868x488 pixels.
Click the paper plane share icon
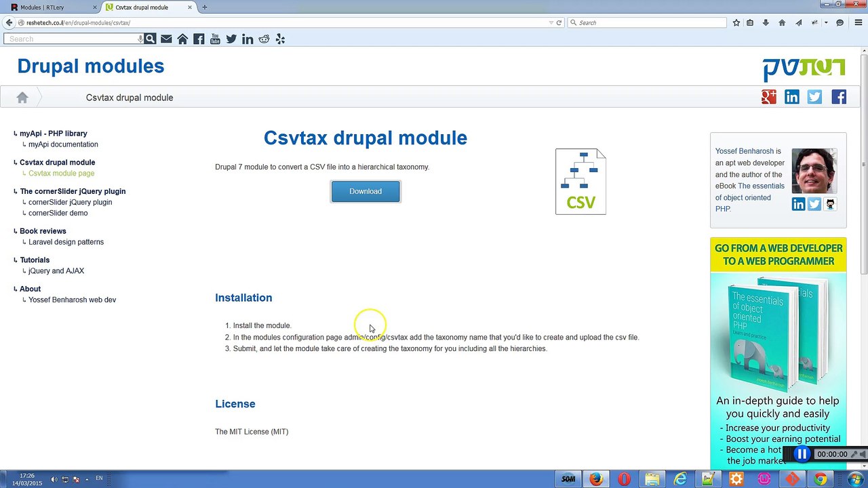click(x=798, y=22)
